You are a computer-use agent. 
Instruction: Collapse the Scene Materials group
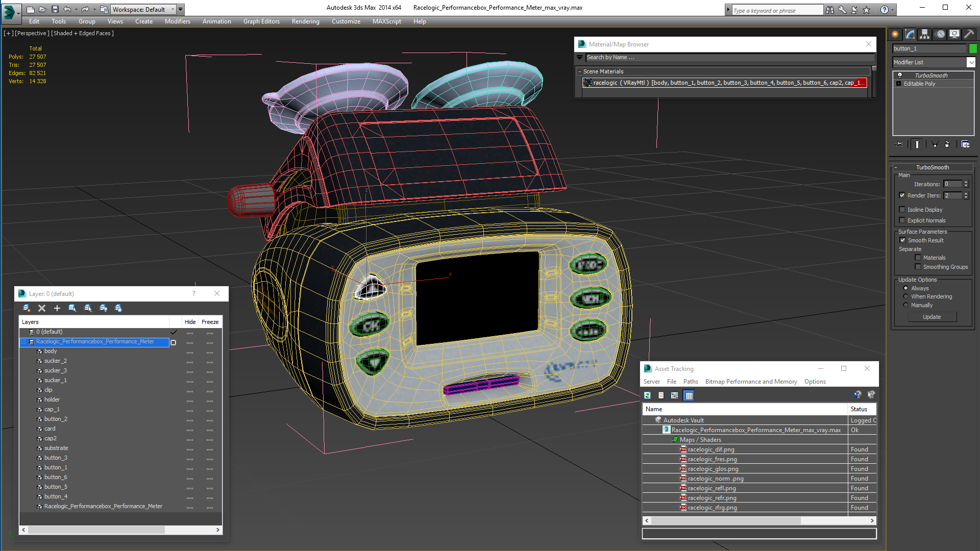pos(580,71)
